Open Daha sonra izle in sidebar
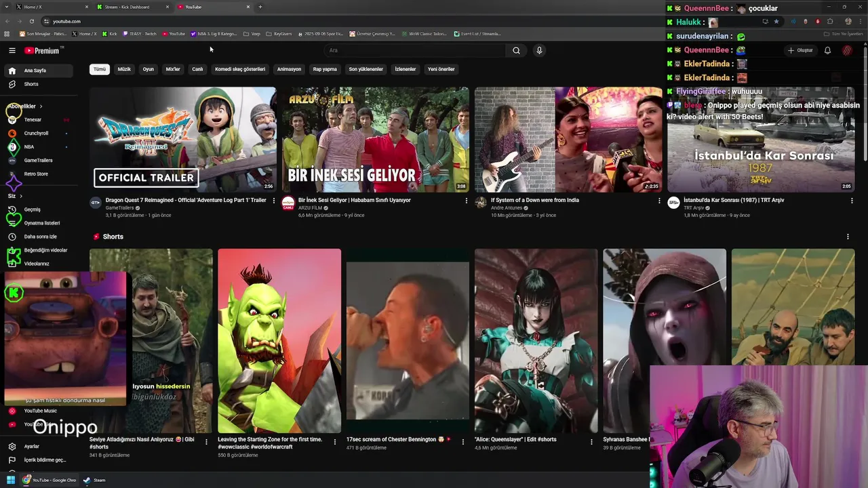The image size is (868, 488). coord(37,237)
